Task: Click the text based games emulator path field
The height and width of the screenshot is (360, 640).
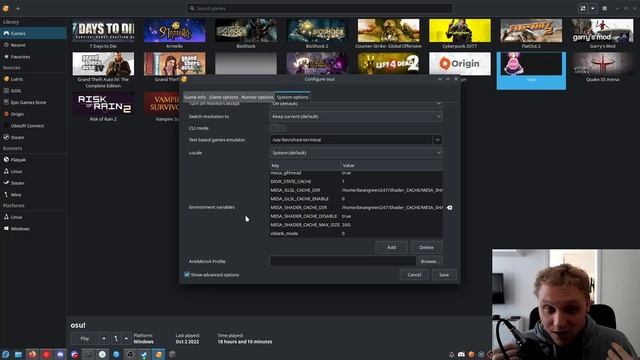Action: pos(351,140)
